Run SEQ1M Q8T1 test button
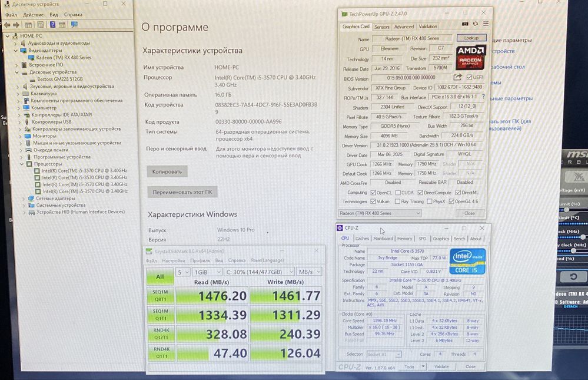588x380 pixels. coord(161,296)
